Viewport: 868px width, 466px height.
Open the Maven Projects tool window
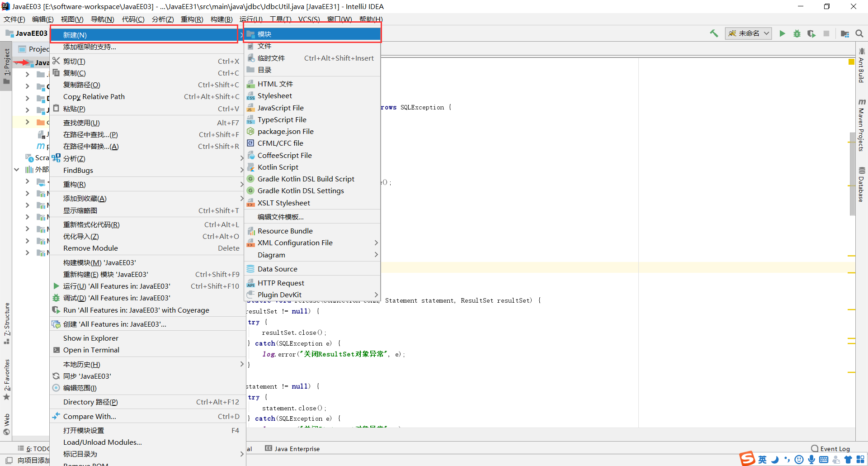pos(862,125)
